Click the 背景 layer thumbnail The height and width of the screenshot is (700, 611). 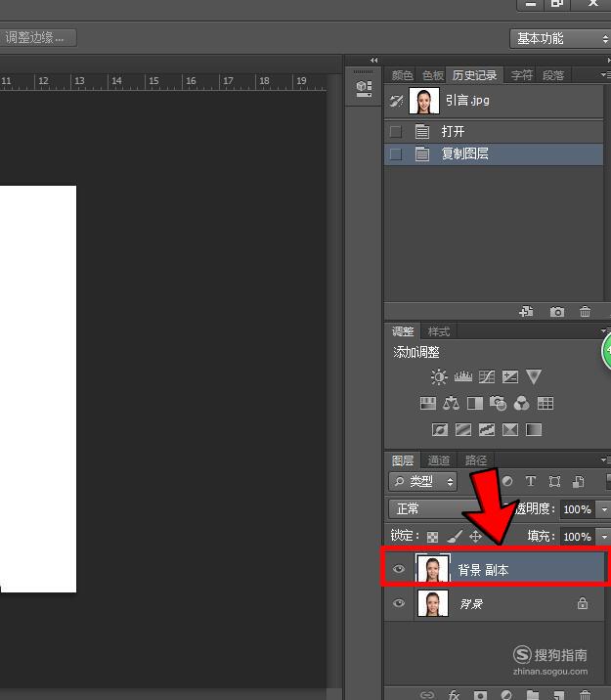[432, 603]
